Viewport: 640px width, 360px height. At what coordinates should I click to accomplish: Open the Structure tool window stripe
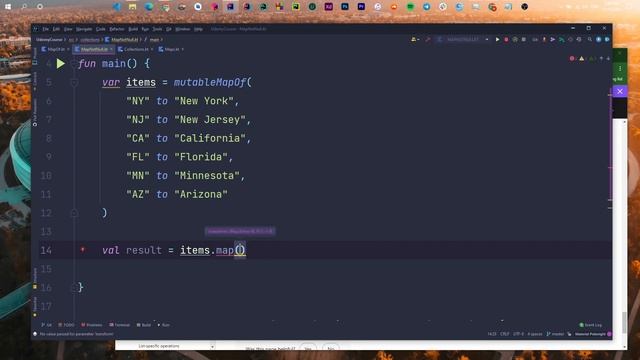coord(35,278)
